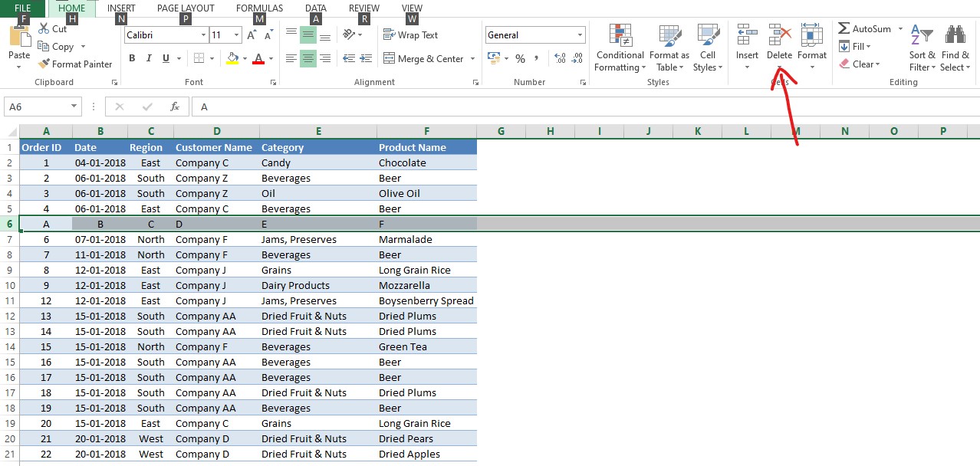Viewport: 980px width, 466px height.
Task: Click the AutoSum button
Action: (x=864, y=29)
